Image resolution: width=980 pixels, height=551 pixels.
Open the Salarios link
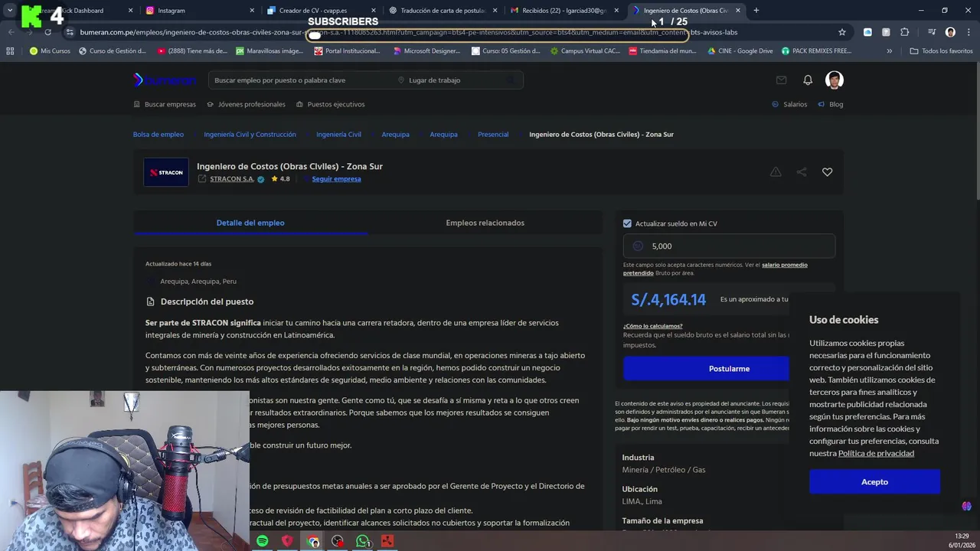tap(789, 104)
